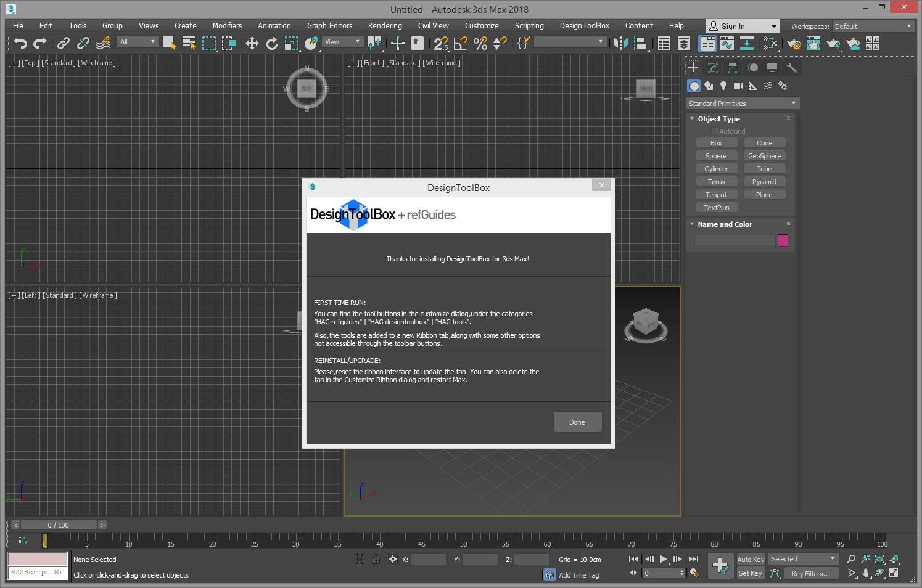Open the Graph Editors menu

tap(329, 26)
